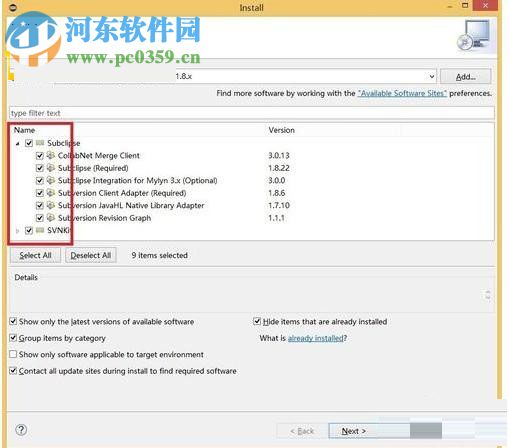The image size is (509, 448).
Task: Click the SVNKit category folder icon
Action: 40,230
